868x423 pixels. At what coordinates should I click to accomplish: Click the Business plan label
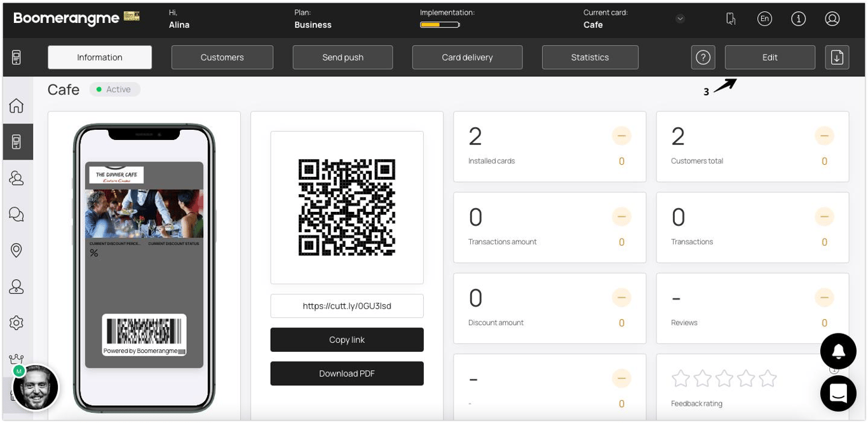[313, 25]
